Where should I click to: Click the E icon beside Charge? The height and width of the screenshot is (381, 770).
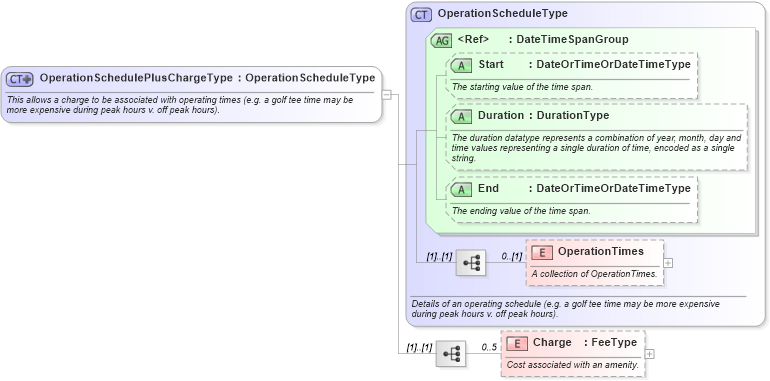(517, 343)
